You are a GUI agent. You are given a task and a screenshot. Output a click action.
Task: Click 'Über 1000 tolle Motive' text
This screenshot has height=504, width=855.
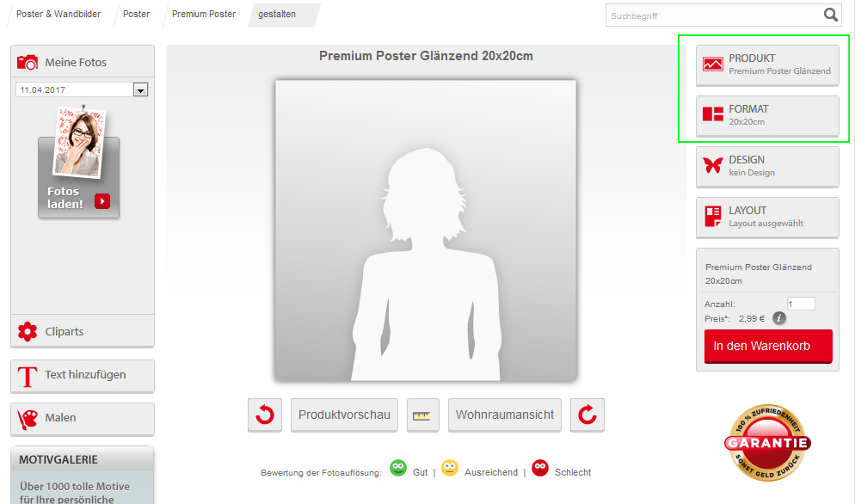[75, 486]
